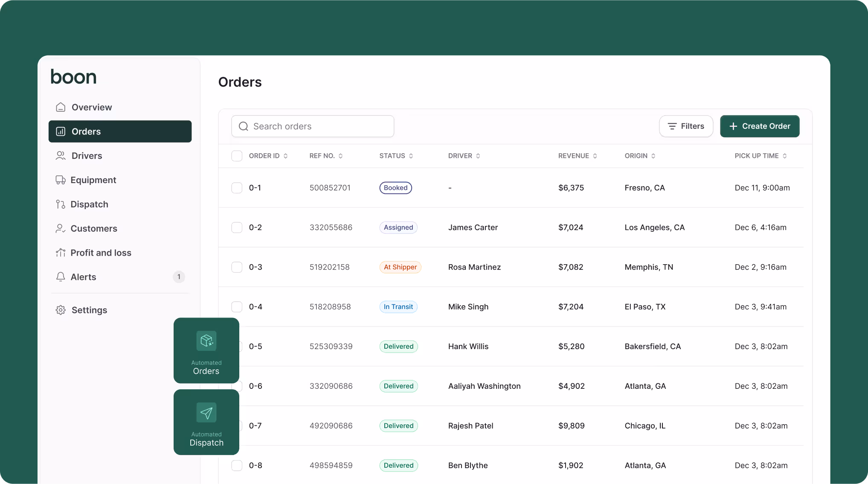Check the box for order 0-2
The width and height of the screenshot is (868, 484).
click(x=237, y=227)
